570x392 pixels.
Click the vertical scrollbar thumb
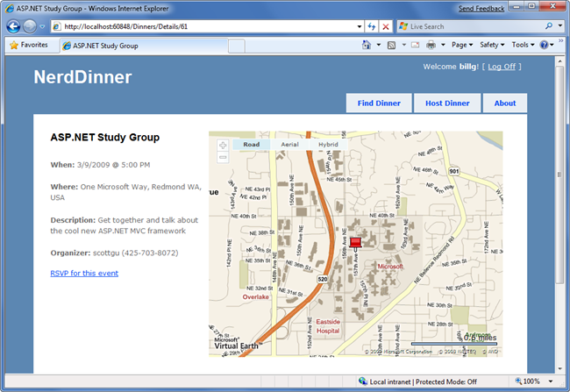pyautogui.click(x=559, y=175)
